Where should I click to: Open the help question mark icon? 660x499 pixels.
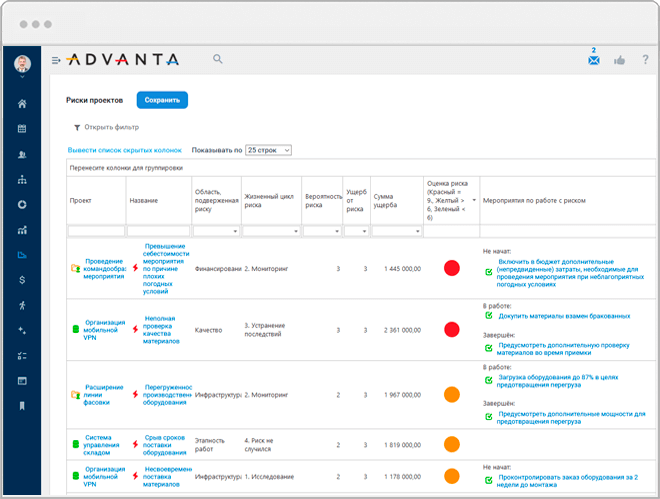click(x=645, y=61)
